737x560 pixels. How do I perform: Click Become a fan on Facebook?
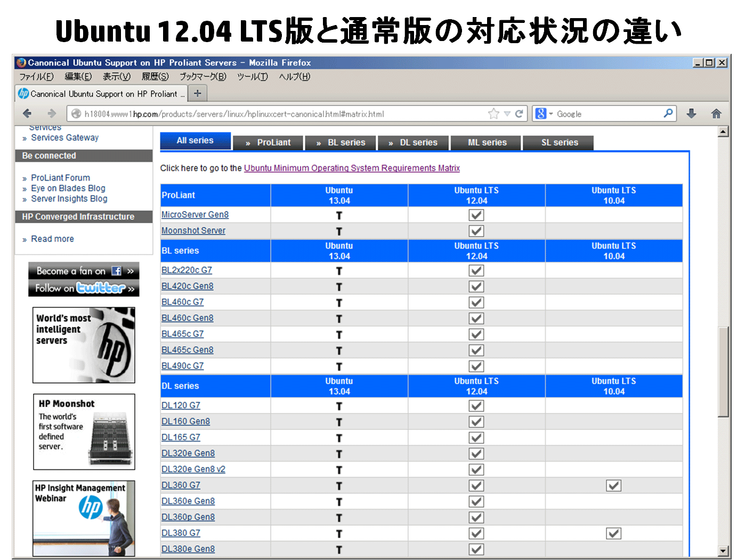(x=84, y=271)
